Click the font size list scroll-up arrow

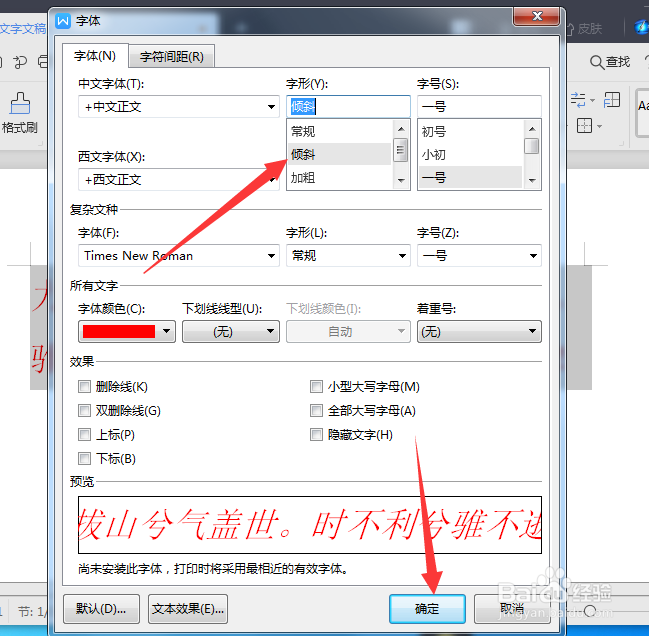(532, 129)
